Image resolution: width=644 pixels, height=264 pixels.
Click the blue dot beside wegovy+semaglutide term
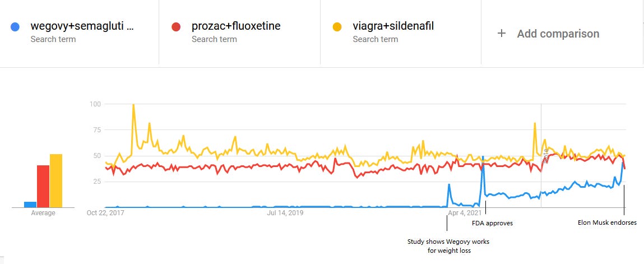15,27
